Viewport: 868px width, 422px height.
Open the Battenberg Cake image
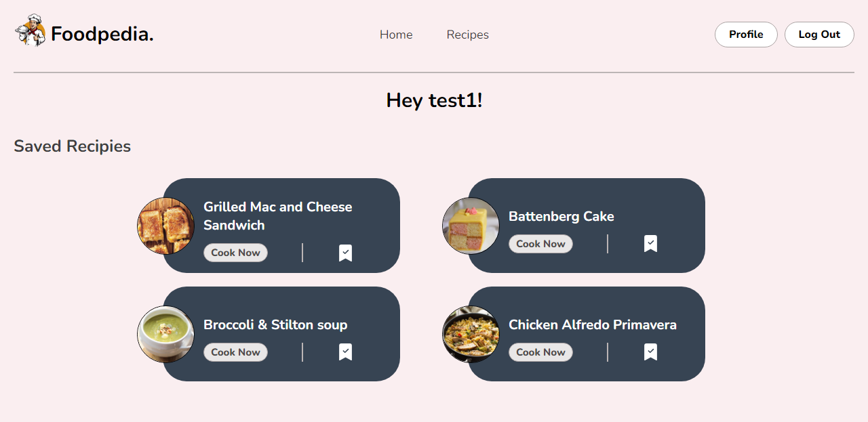(471, 226)
